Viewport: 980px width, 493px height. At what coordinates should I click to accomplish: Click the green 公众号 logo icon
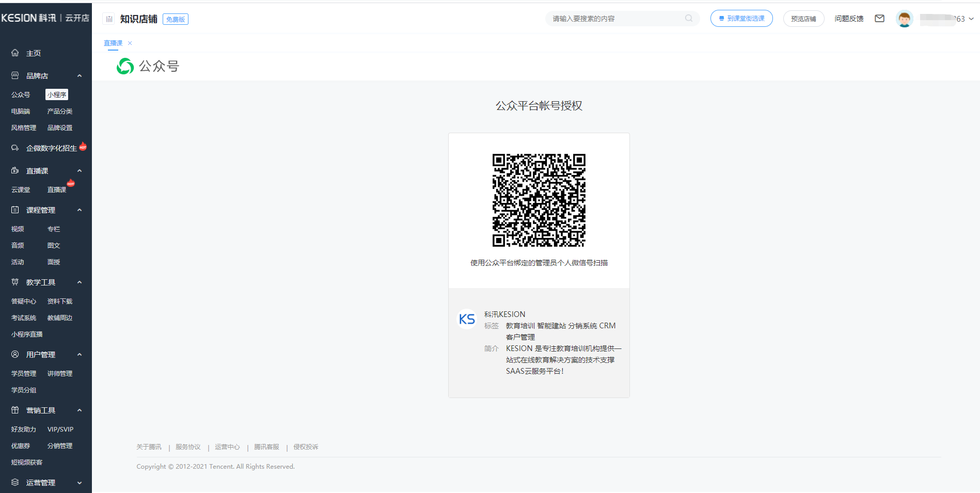click(x=125, y=66)
